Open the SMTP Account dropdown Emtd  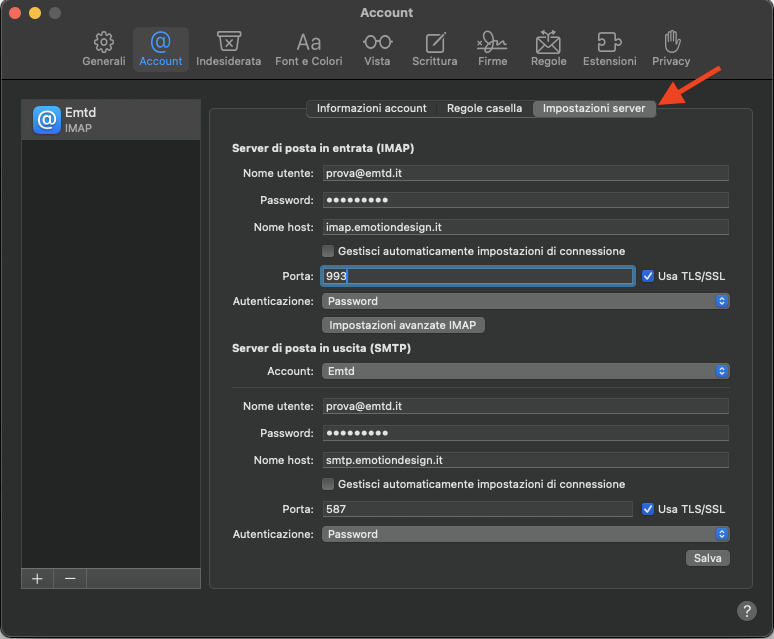point(526,371)
